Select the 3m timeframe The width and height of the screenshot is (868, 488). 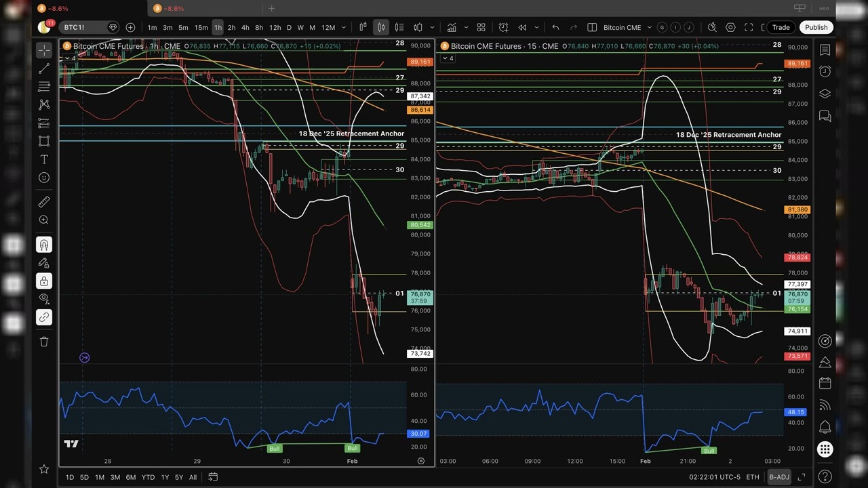167,27
